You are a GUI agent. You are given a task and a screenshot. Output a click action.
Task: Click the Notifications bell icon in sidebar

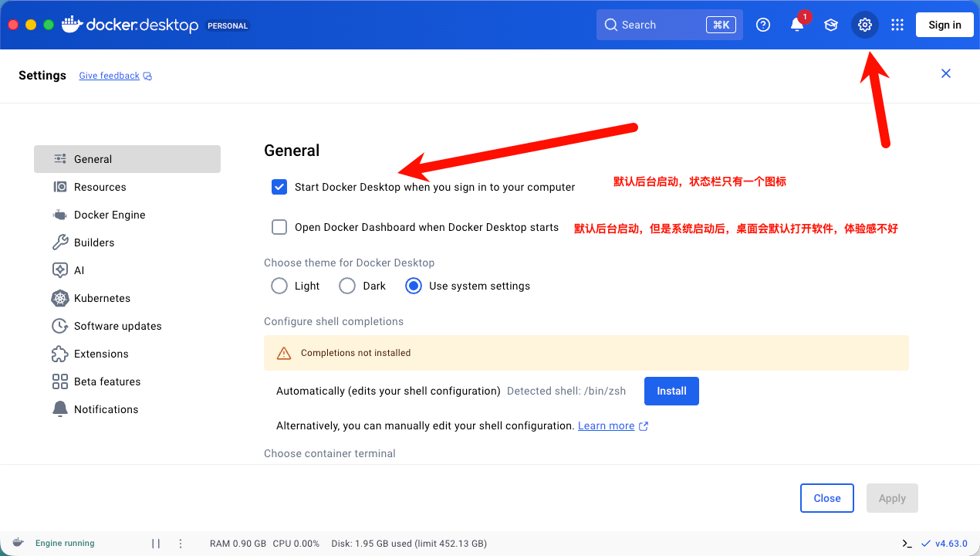60,409
